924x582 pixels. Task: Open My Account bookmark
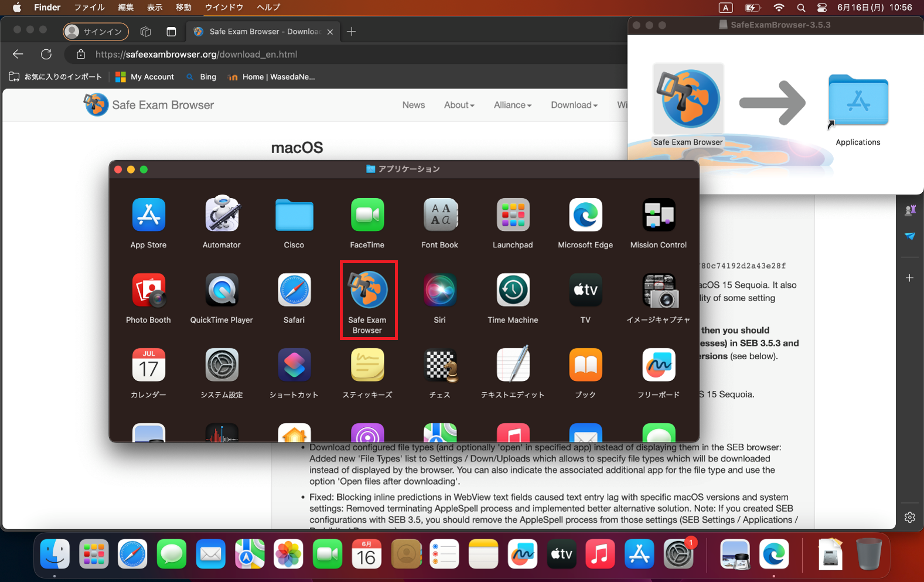(145, 77)
